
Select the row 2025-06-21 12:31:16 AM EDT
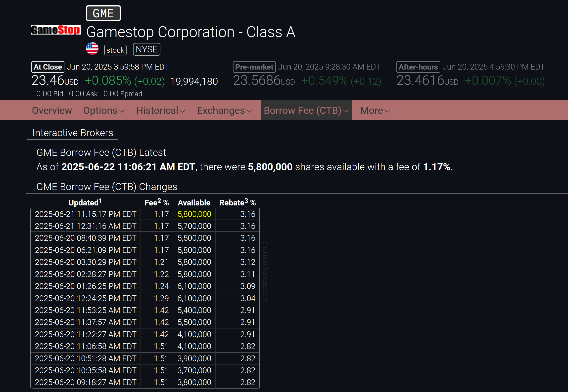tap(145, 226)
